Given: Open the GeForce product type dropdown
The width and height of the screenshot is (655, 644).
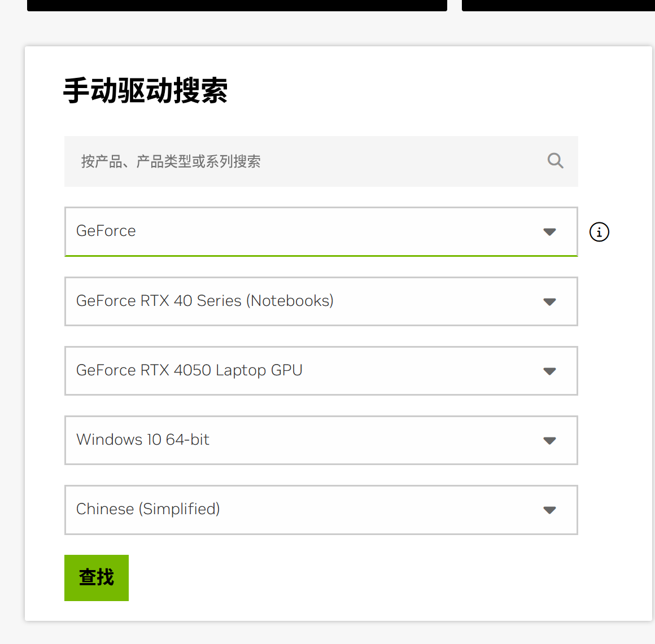Looking at the screenshot, I should 321,231.
